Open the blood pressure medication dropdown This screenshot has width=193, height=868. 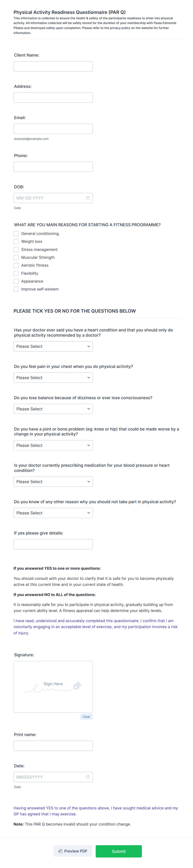point(53,481)
